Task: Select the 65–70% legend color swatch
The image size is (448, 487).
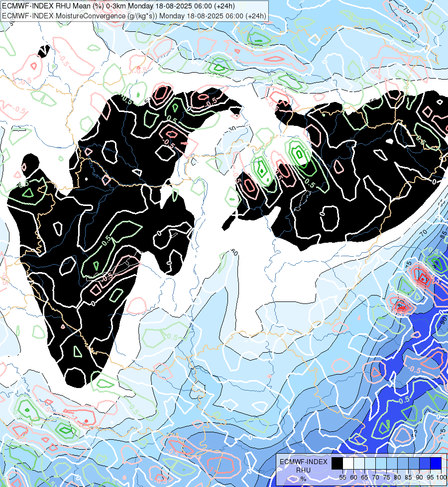Action: [370, 463]
